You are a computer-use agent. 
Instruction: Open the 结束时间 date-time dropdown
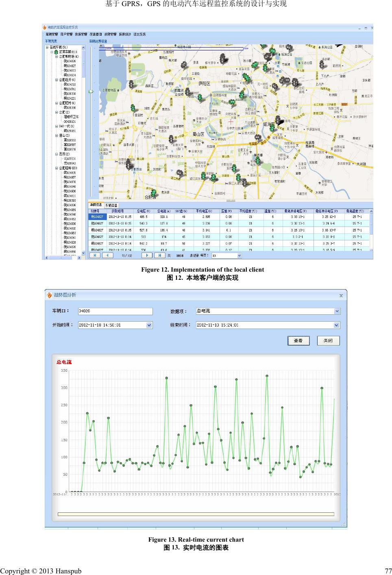(336, 325)
